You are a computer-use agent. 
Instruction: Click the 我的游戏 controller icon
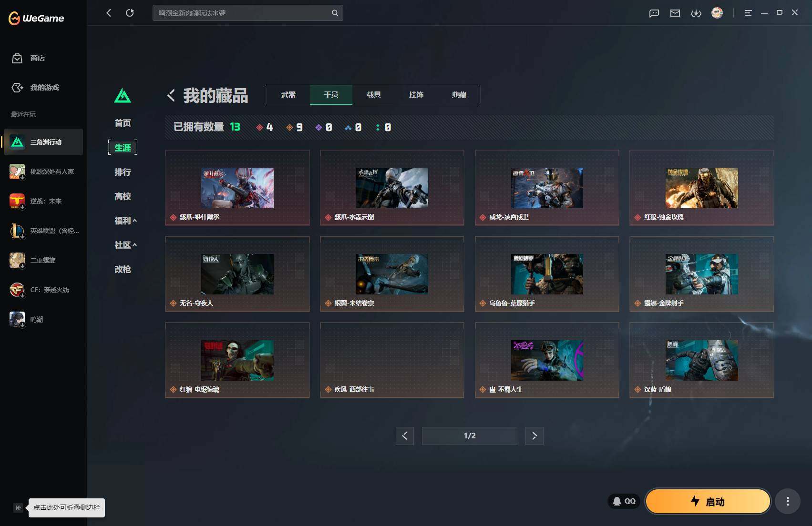click(17, 88)
